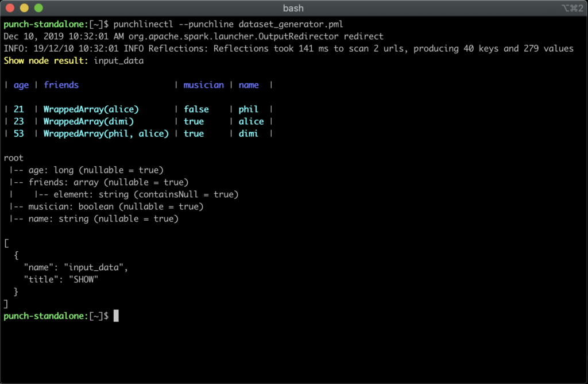Click the 'musician' column header

point(204,85)
